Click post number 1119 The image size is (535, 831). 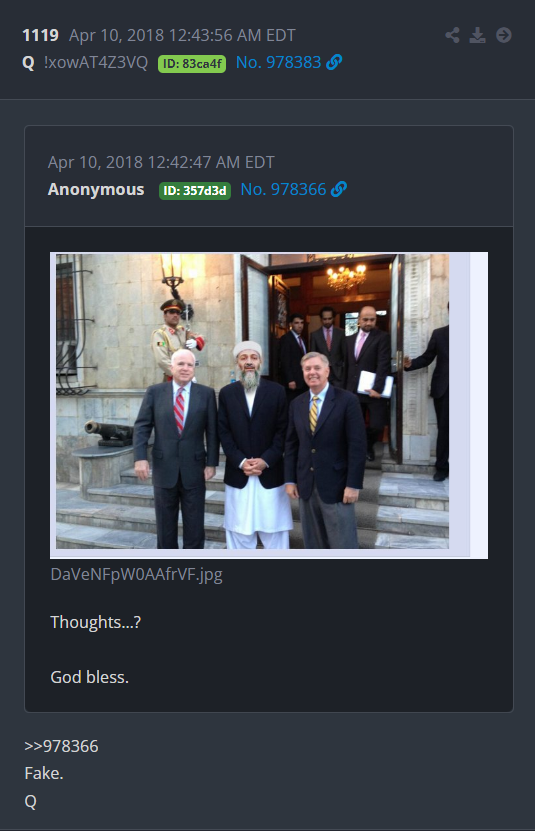(x=40, y=36)
